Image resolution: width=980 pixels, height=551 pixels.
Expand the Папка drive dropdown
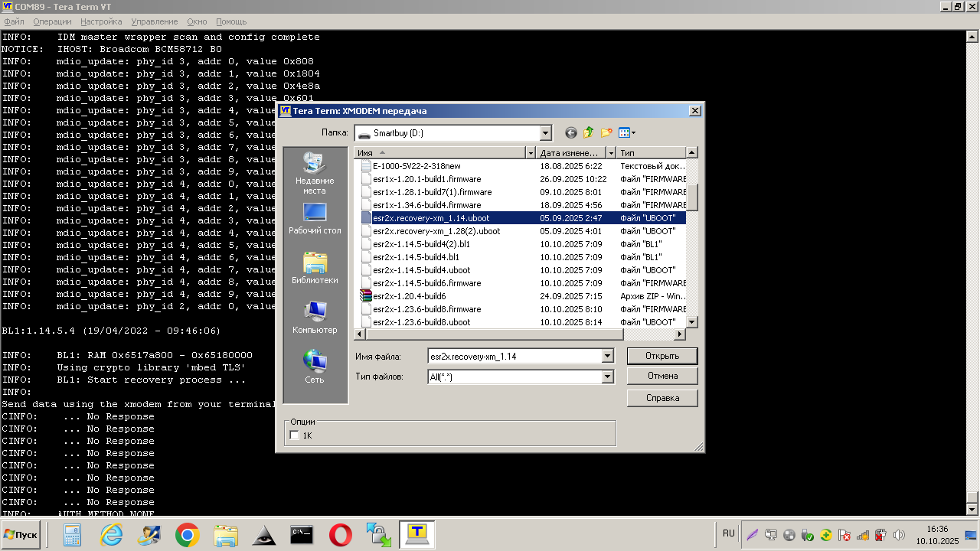(x=545, y=133)
